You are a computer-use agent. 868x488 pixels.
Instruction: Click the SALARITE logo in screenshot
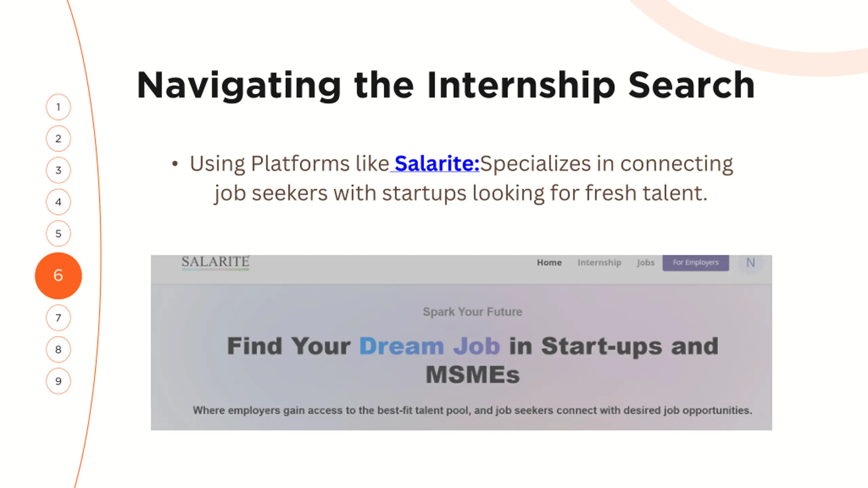(x=216, y=262)
